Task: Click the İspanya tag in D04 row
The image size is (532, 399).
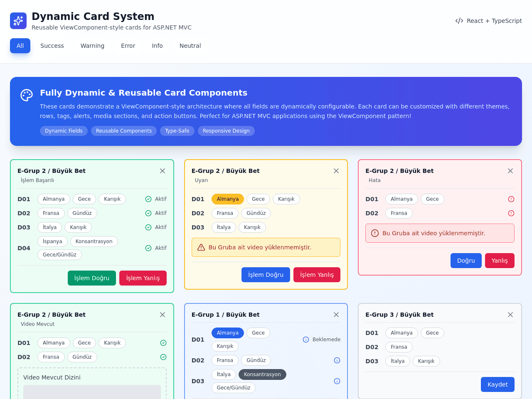Action: pyautogui.click(x=52, y=241)
